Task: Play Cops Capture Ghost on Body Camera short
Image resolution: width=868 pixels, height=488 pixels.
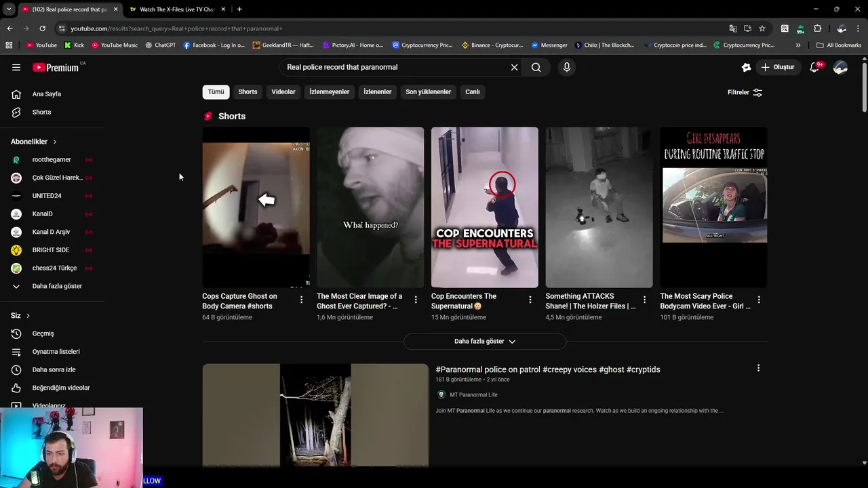Action: 256,207
